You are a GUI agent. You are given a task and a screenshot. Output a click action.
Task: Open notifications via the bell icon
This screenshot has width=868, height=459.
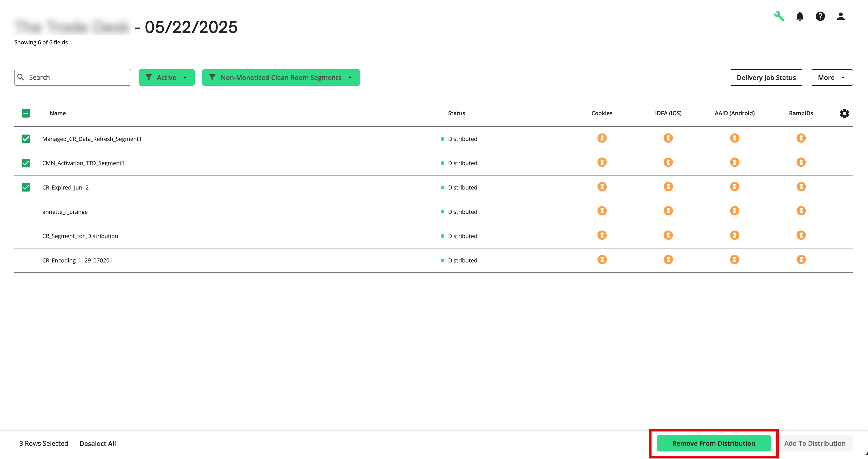pyautogui.click(x=800, y=16)
